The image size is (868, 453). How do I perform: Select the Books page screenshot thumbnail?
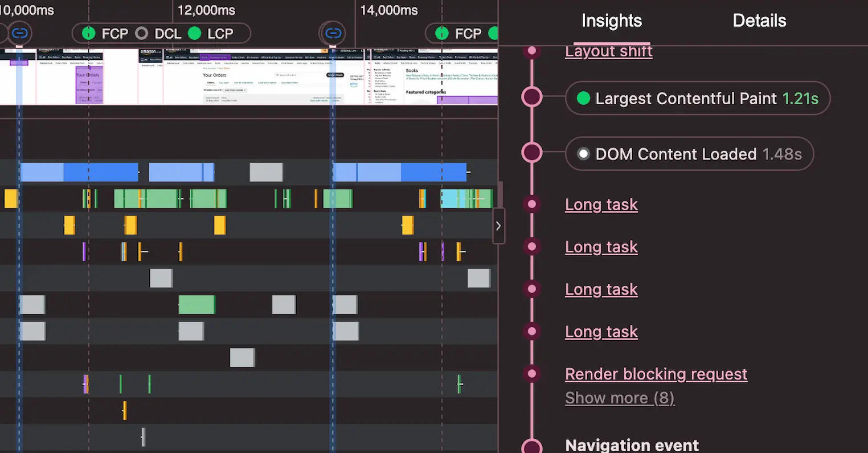pos(434,76)
